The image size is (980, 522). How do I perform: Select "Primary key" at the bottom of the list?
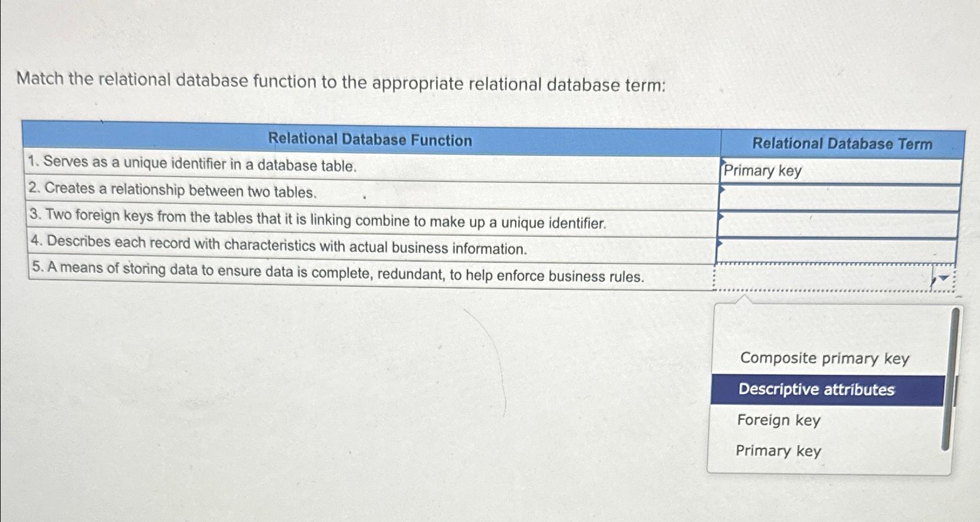coord(778,451)
